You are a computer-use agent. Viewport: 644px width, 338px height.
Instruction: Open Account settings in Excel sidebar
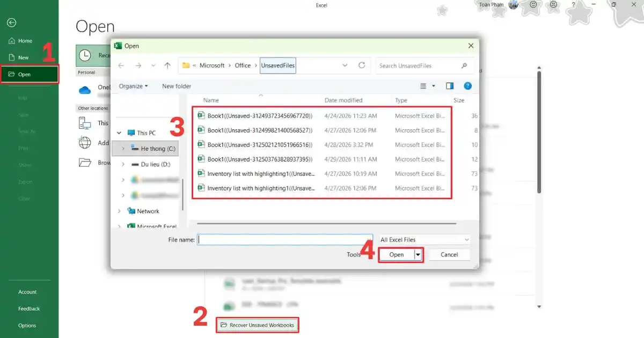27,292
